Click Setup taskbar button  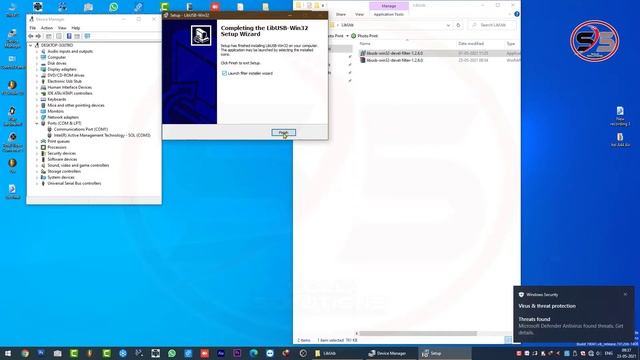tap(444, 353)
